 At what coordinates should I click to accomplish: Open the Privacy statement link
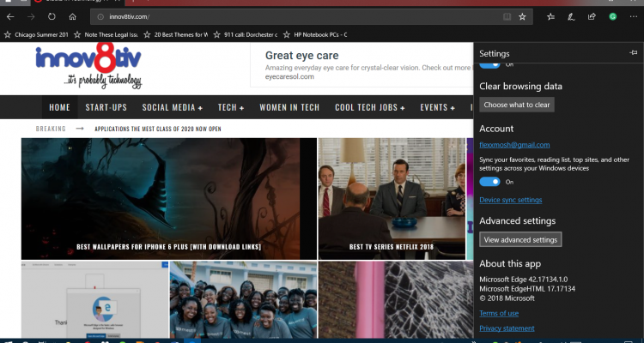point(507,328)
